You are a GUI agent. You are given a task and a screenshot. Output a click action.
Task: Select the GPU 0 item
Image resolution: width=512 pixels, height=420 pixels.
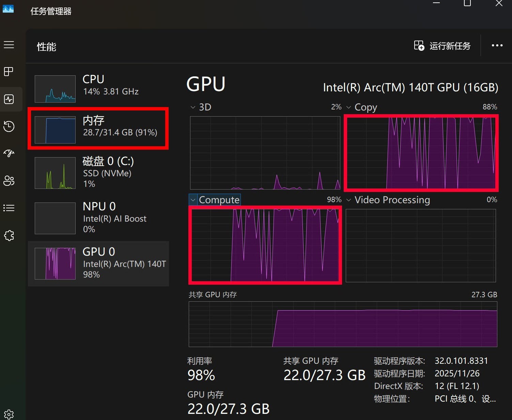(98, 264)
